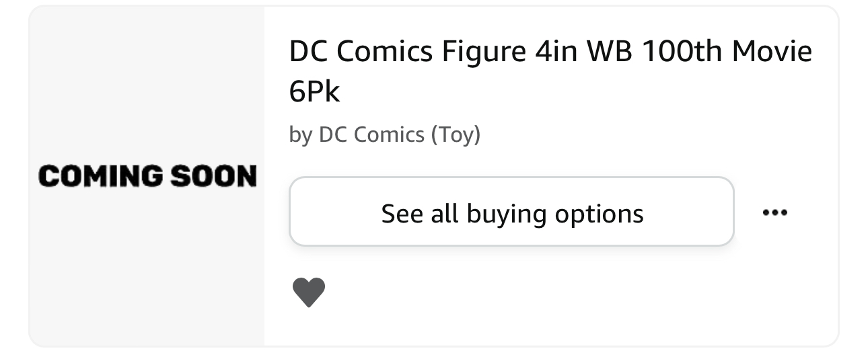Click the 'COMING SOON' text image
Viewport: 868px width, 361px height.
(147, 176)
